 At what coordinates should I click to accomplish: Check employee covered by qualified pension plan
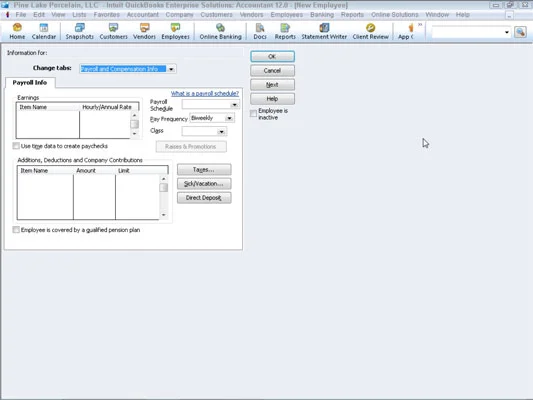16,230
